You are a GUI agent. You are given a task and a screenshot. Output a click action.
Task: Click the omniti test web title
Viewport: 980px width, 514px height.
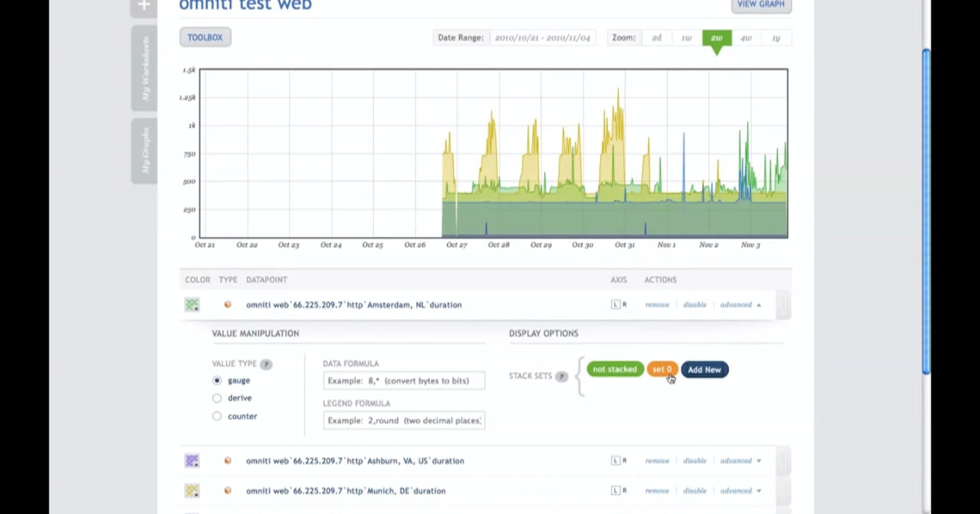pos(246,5)
